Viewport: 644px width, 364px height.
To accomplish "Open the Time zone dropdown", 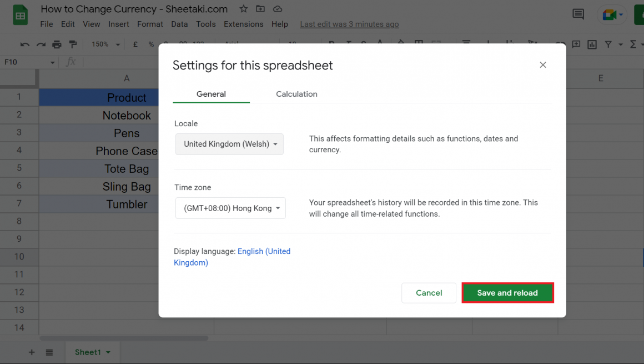I will point(230,208).
